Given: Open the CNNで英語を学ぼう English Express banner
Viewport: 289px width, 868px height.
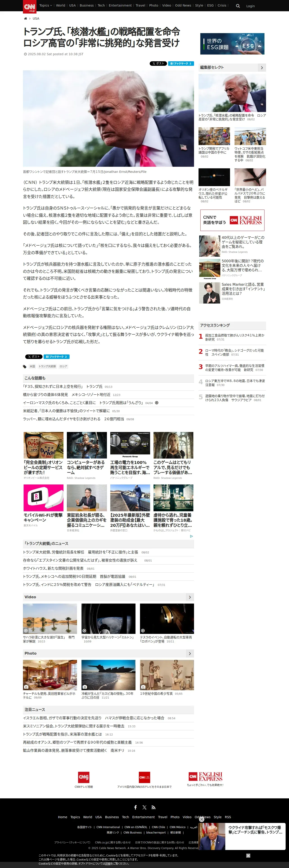Looking at the screenshot, I should (x=232, y=220).
